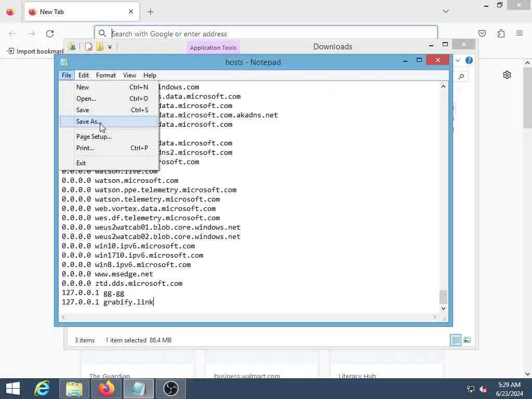
Task: Click the "0.0.0.0 www.msedge.net" line
Action: (x=108, y=274)
